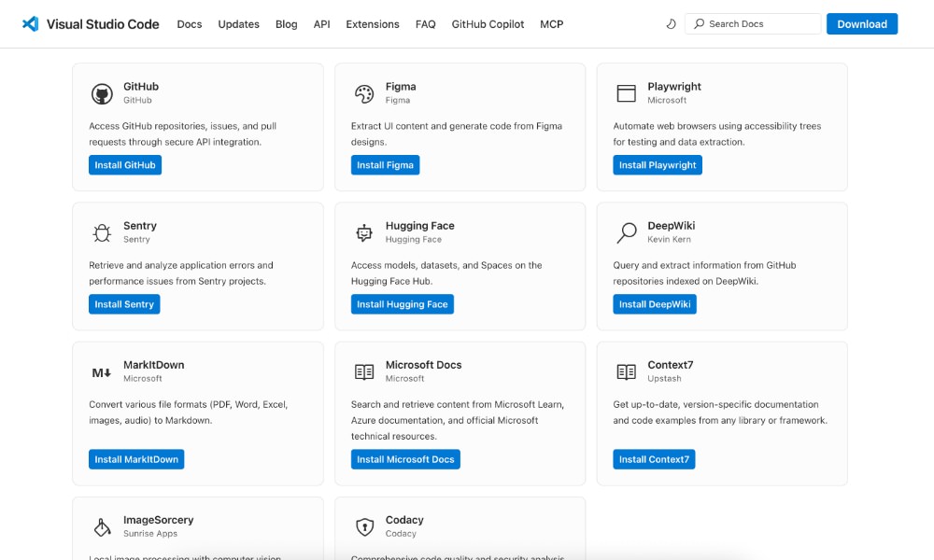Click the Playwright browser window icon
The width and height of the screenshot is (934, 560).
coord(627,92)
